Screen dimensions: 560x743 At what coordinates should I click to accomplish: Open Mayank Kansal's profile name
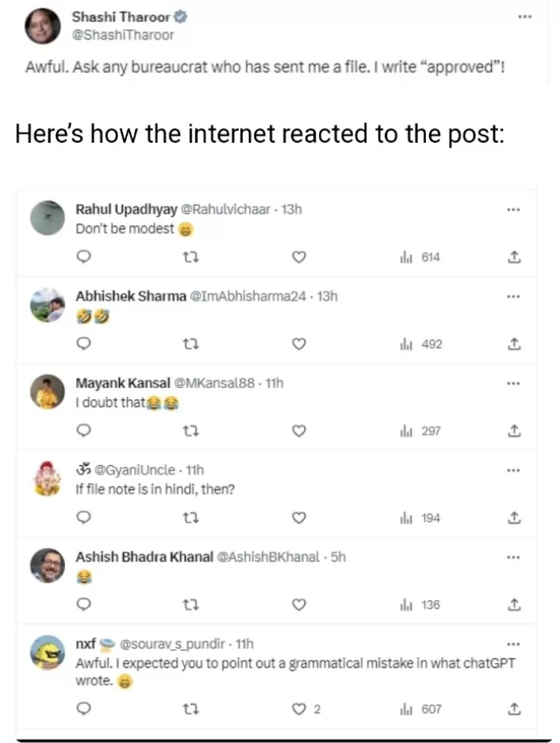pyautogui.click(x=123, y=383)
